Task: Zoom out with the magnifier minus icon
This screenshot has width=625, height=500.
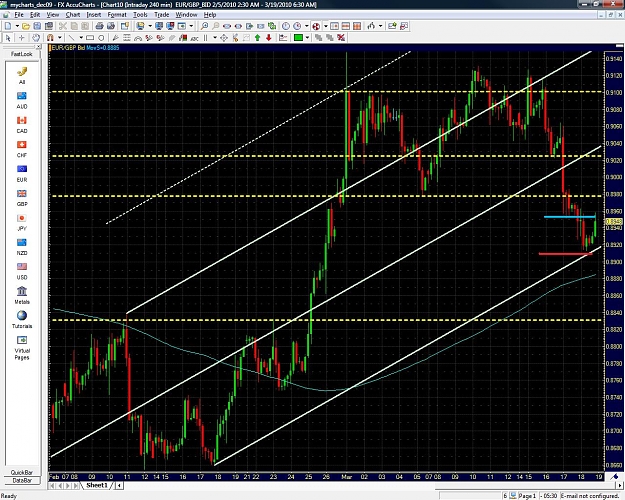Action: (x=215, y=26)
